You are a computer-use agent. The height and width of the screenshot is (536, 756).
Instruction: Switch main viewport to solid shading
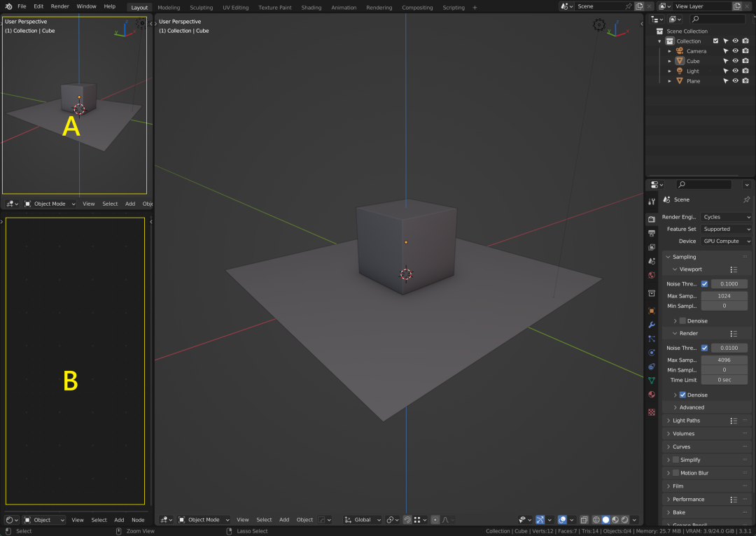click(x=606, y=520)
